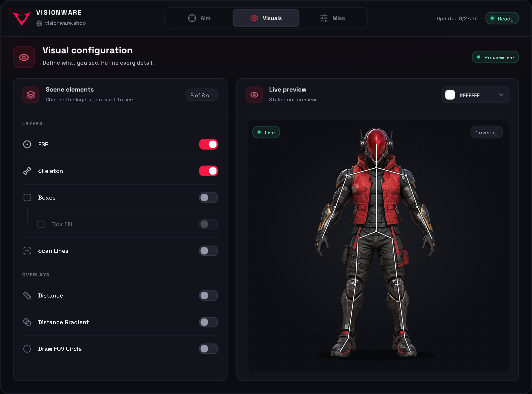Click the white color swatch

(x=450, y=95)
